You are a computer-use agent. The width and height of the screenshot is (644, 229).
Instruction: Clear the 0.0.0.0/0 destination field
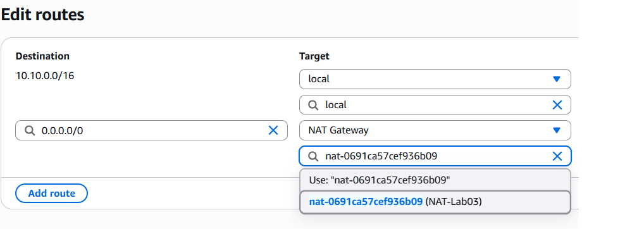coord(273,130)
